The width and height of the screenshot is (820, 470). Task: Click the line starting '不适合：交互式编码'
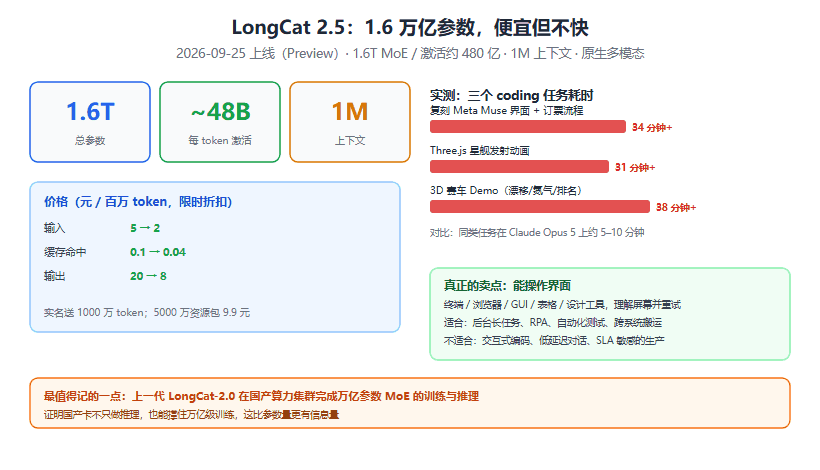click(x=554, y=340)
